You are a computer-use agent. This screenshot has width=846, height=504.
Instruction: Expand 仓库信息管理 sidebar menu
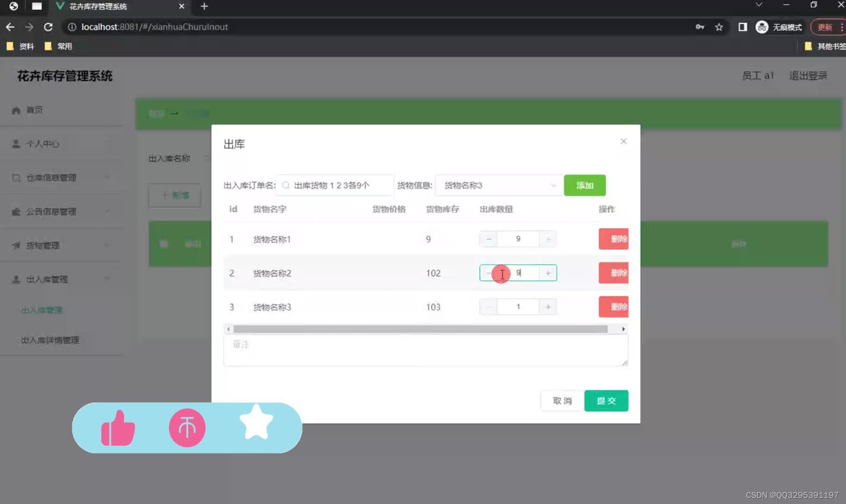pos(61,177)
